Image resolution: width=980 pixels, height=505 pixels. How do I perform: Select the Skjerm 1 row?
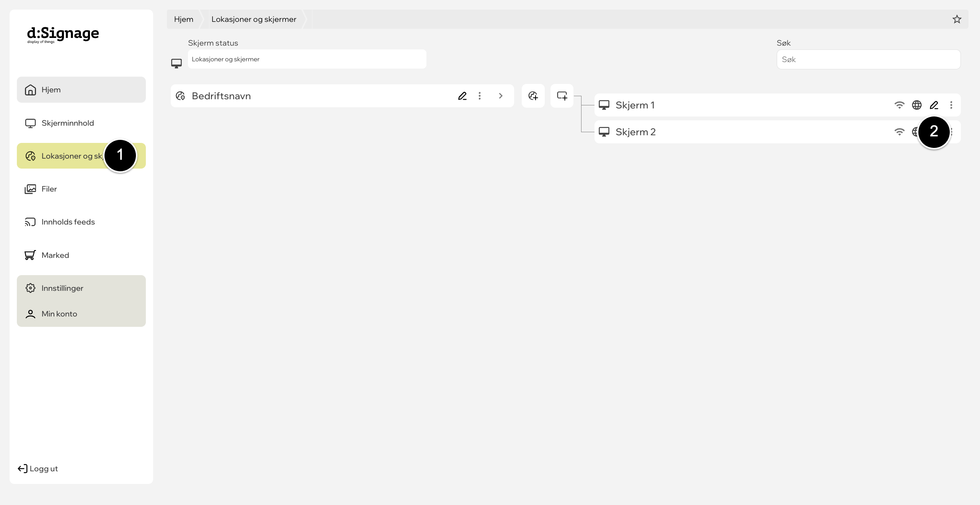pyautogui.click(x=777, y=105)
